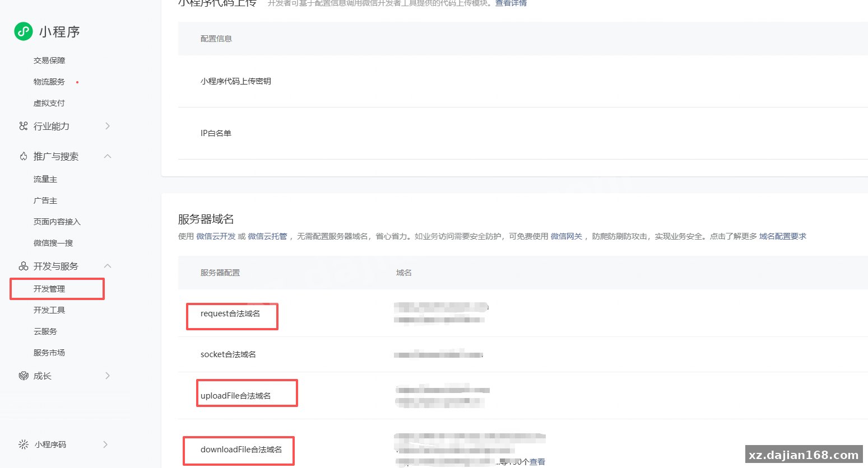Click the request合法域名 label
This screenshot has height=468, width=868.
[x=230, y=313]
